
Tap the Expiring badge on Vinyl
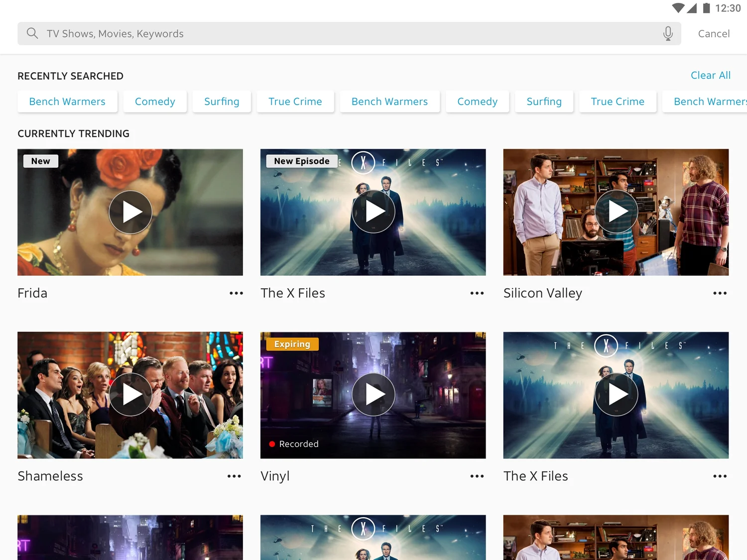292,344
